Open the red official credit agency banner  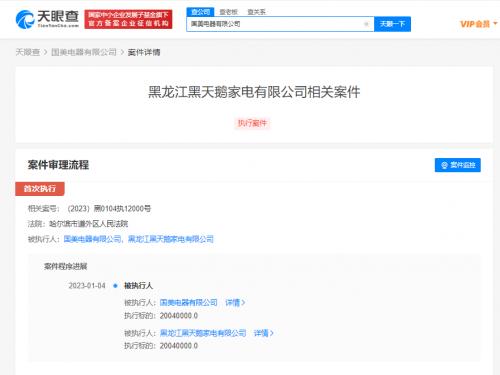pyautogui.click(x=128, y=19)
